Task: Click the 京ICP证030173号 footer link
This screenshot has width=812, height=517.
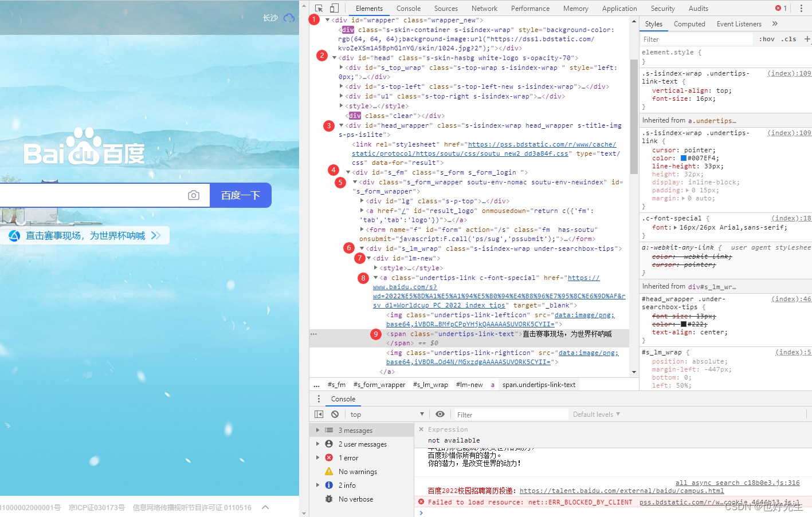Action: pyautogui.click(x=97, y=507)
